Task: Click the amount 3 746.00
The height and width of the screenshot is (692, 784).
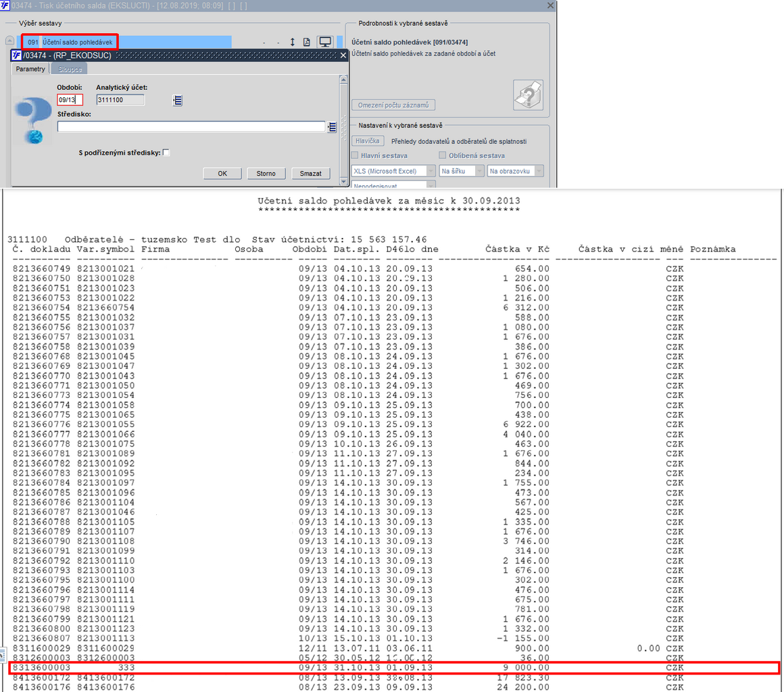Action: pyautogui.click(x=526, y=541)
